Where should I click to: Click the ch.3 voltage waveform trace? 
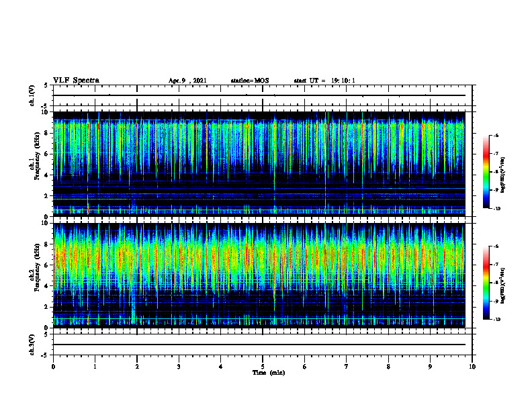click(259, 345)
